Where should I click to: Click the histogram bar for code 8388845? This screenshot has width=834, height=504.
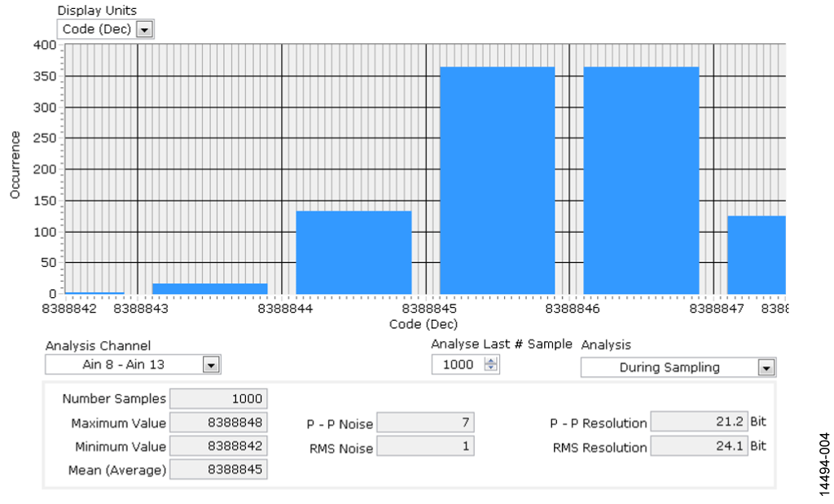[498, 180]
